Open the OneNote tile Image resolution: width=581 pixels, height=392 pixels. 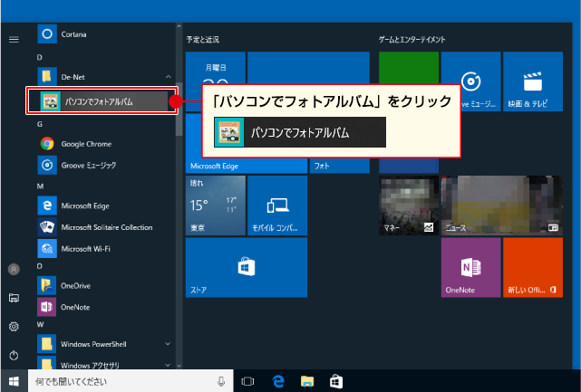[470, 267]
